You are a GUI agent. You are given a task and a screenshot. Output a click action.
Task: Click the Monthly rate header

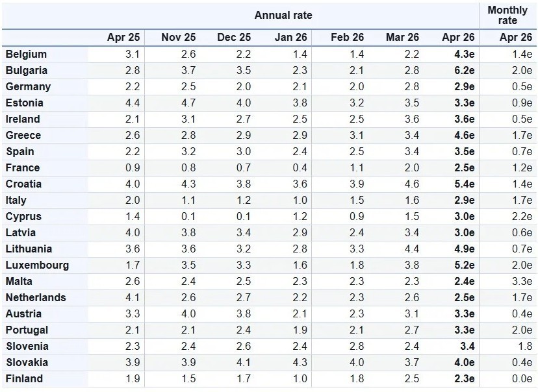507,15
